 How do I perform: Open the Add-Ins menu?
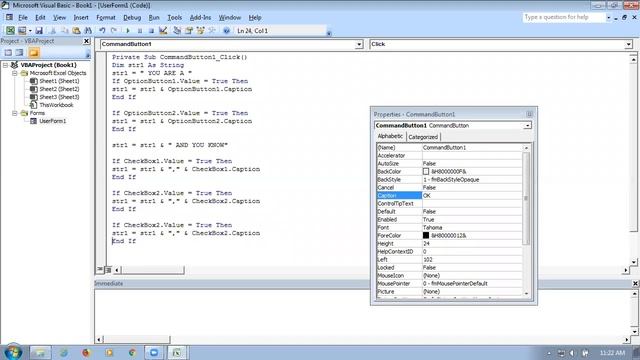pos(200,18)
